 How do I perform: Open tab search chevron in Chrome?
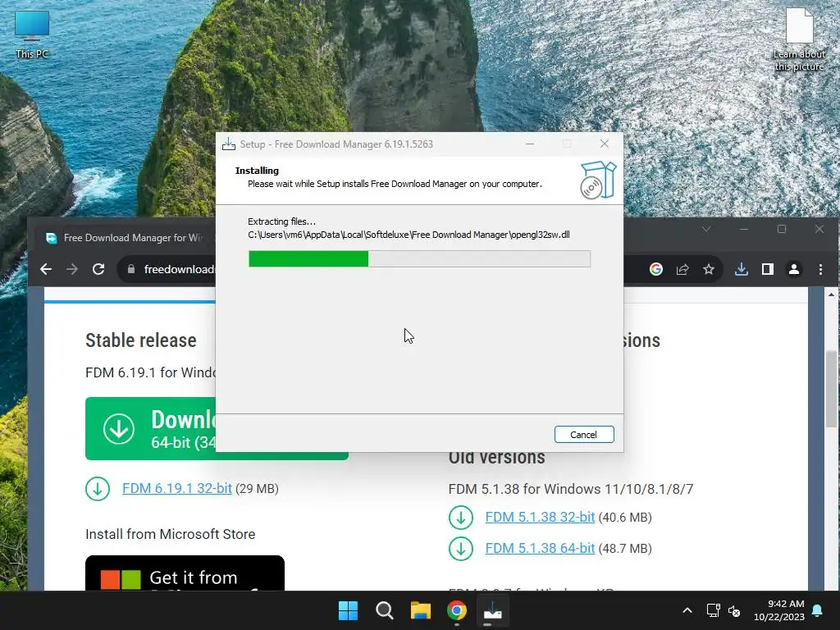click(706, 230)
